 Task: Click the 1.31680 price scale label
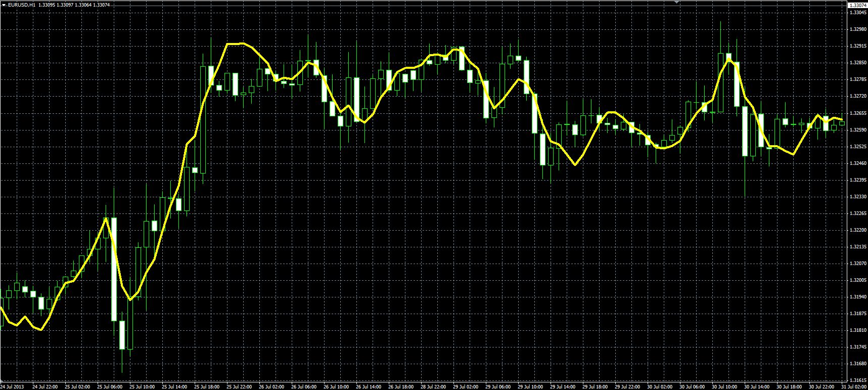tap(857, 364)
